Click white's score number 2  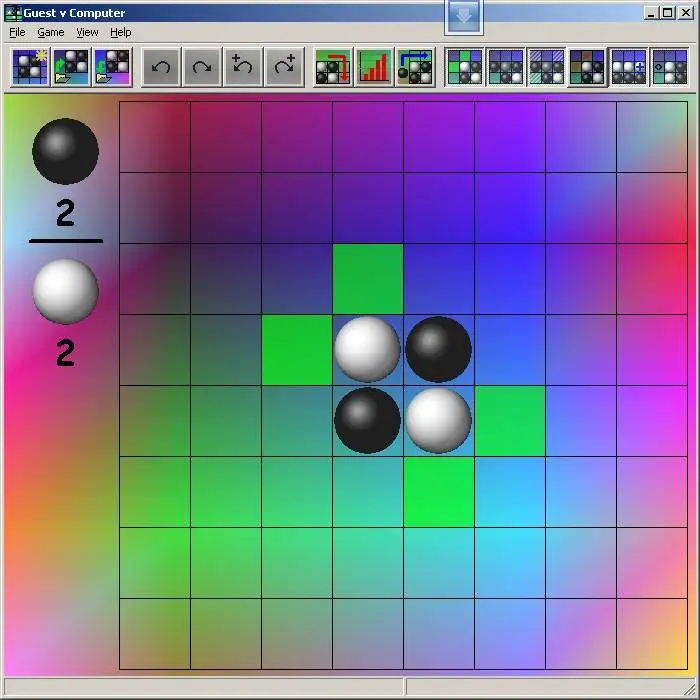pyautogui.click(x=65, y=353)
